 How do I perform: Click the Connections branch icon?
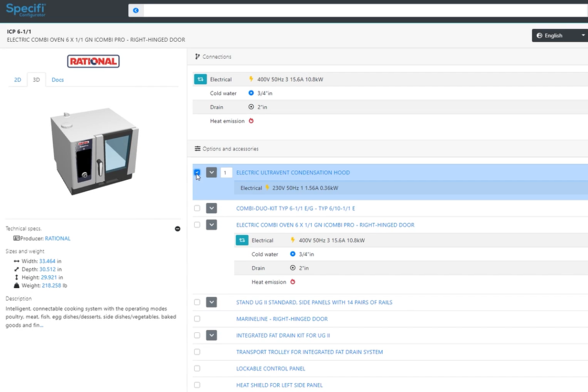click(x=197, y=57)
